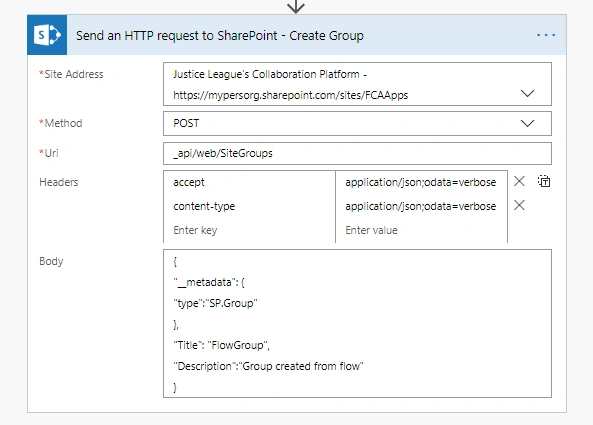Click the Headers label
The height and width of the screenshot is (425, 593).
59,182
